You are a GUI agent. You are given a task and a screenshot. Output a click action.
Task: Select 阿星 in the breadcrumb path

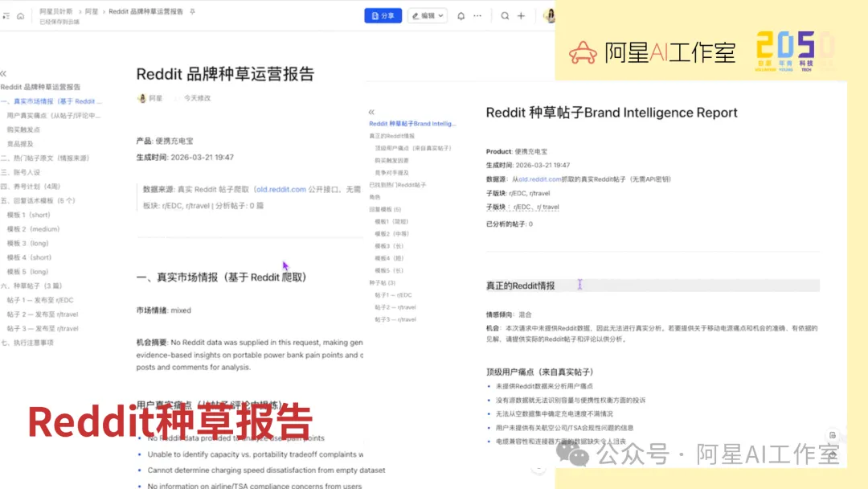(92, 12)
